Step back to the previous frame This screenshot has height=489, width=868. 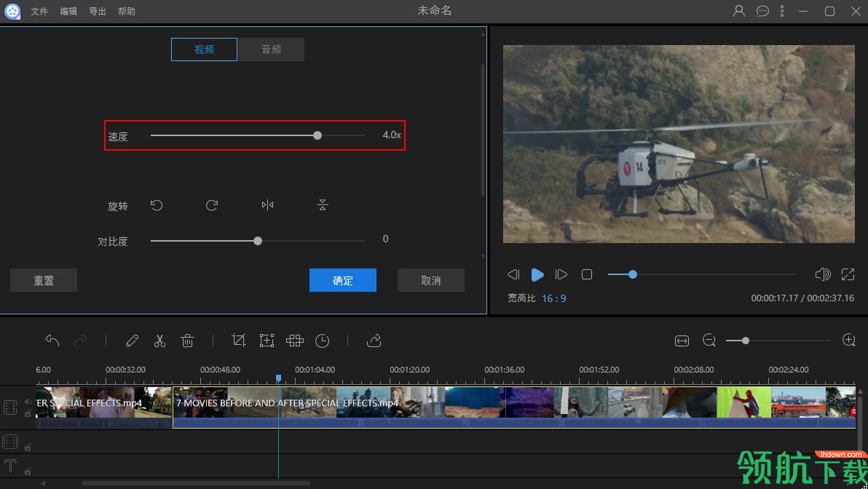[513, 274]
